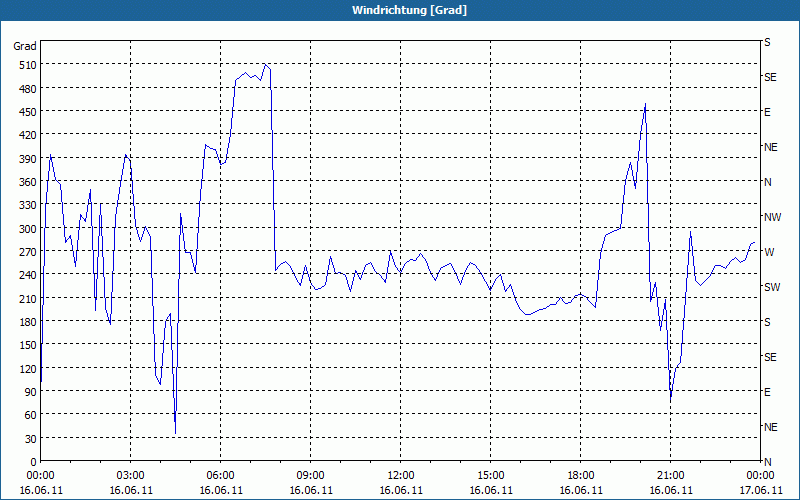Click the S compass label beside 180 gridline
Image resolution: width=800 pixels, height=500 pixels.
[x=767, y=322]
